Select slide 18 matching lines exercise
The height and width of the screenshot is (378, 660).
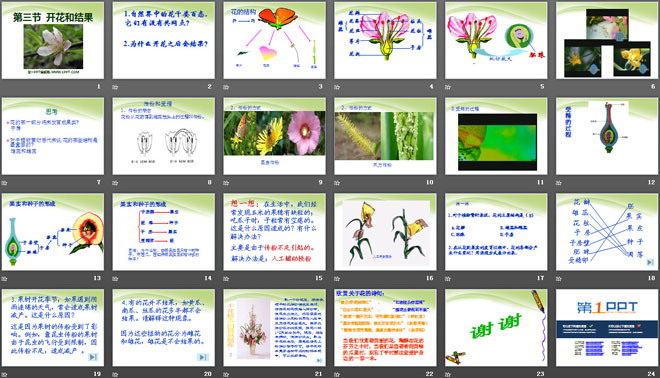tap(607, 232)
